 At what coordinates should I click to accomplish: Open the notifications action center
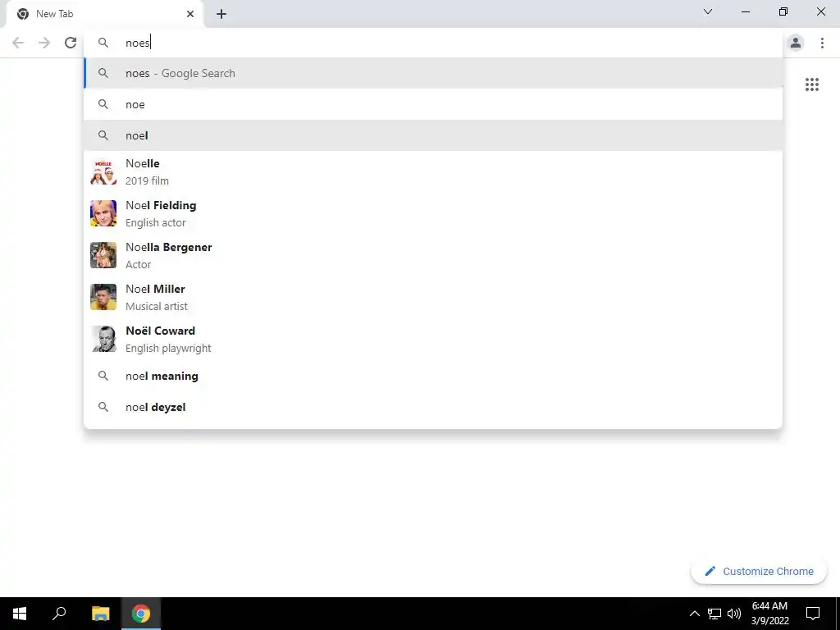[813, 614]
